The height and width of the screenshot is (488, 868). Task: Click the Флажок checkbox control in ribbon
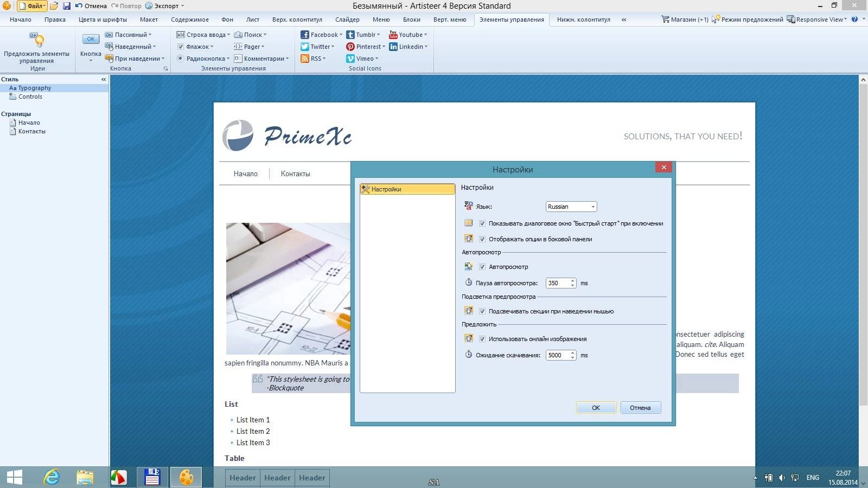[x=195, y=47]
